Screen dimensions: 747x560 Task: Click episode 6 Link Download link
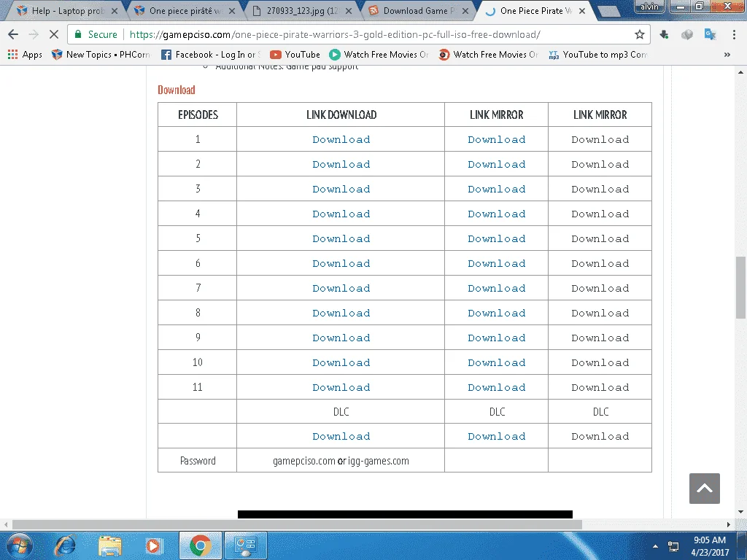click(x=341, y=263)
